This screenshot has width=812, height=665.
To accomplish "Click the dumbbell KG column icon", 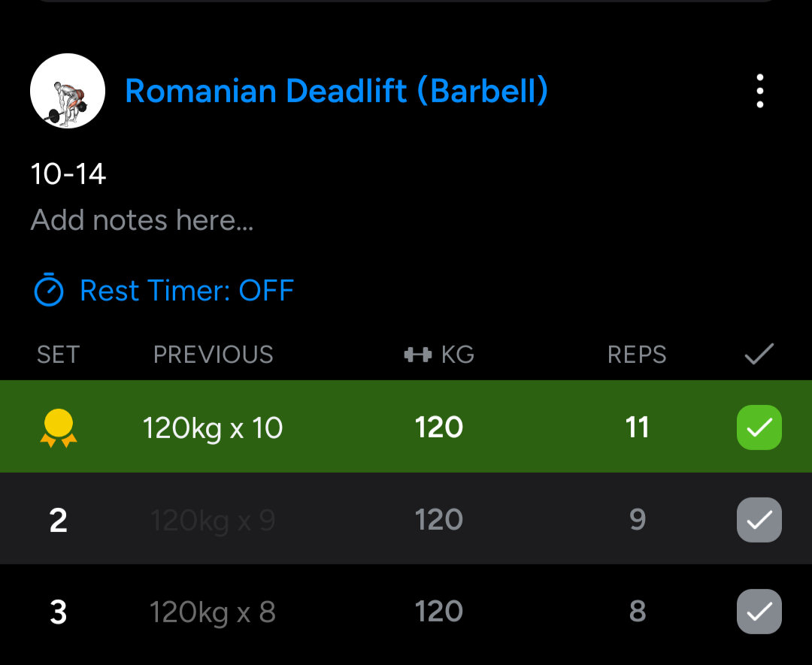I will pyautogui.click(x=418, y=355).
